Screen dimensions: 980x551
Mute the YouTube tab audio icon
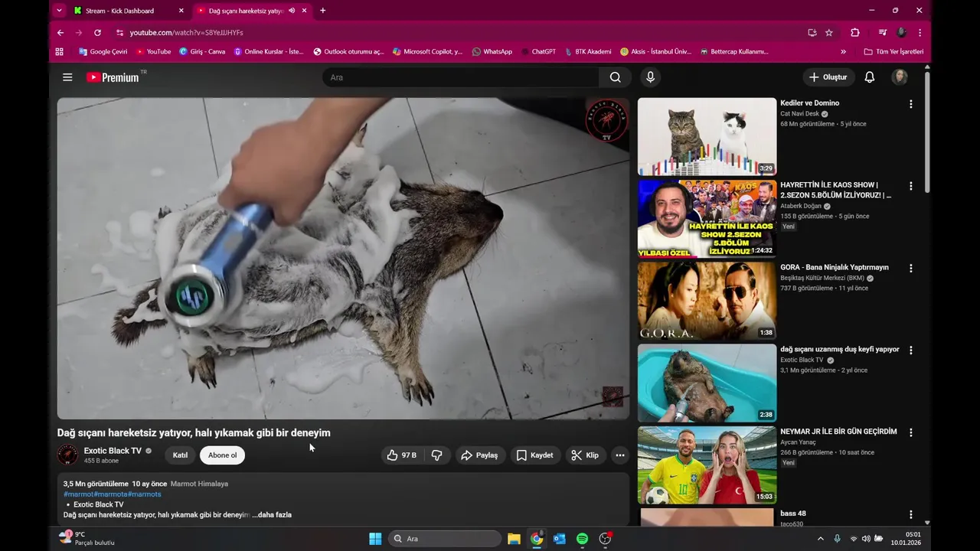(292, 11)
